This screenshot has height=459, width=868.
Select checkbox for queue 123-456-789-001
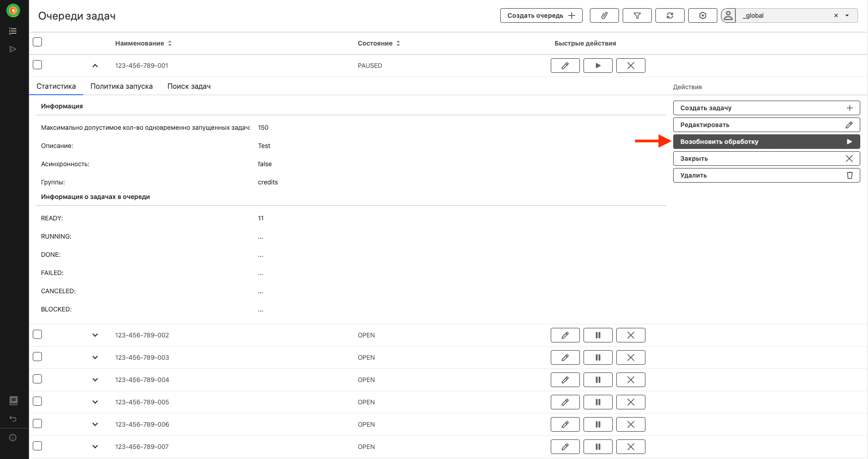[37, 65]
